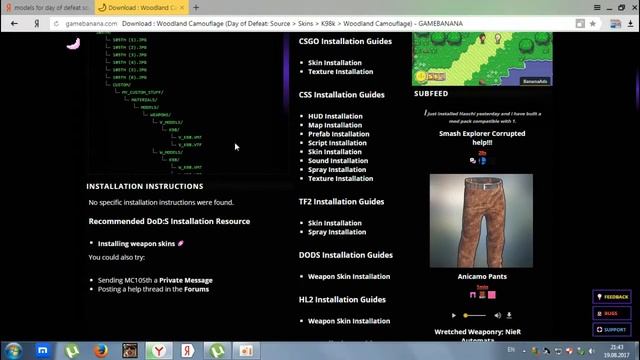The width and height of the screenshot is (640, 360).
Task: Select 'V_K98.VTF' in the file tree
Action: (190, 144)
